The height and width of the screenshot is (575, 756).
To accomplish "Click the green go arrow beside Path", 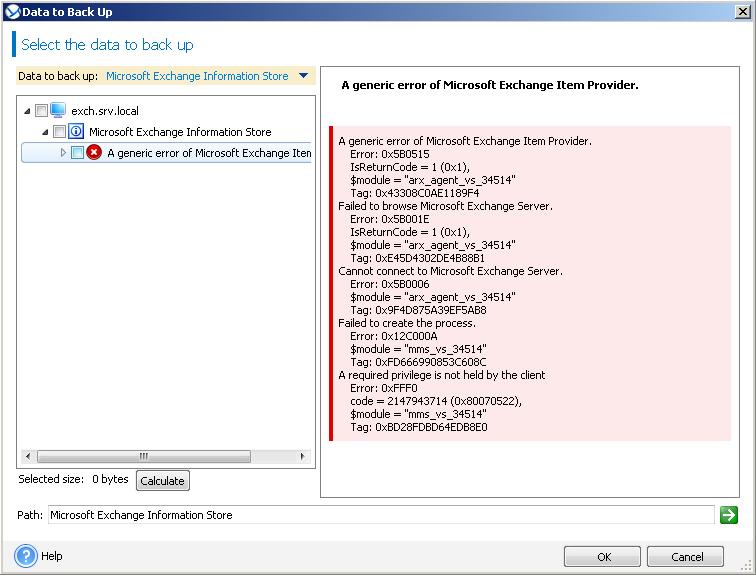I will pyautogui.click(x=729, y=515).
